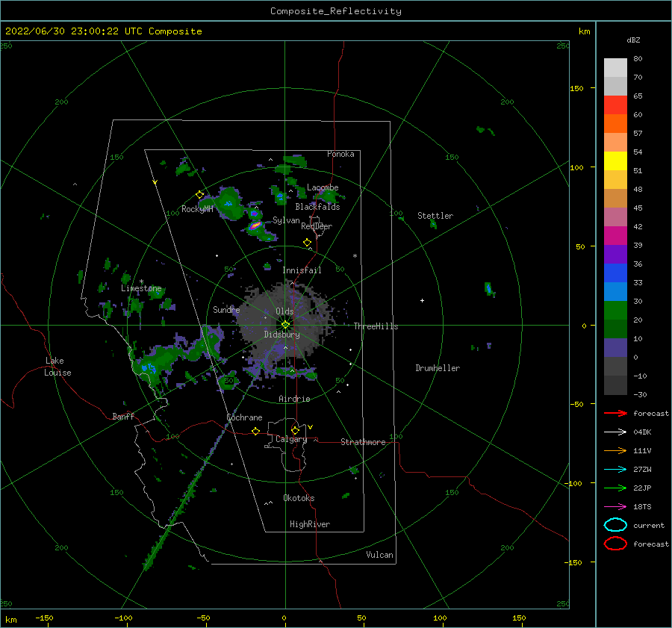Click the RockyMH label
The image size is (672, 628).
click(x=197, y=209)
